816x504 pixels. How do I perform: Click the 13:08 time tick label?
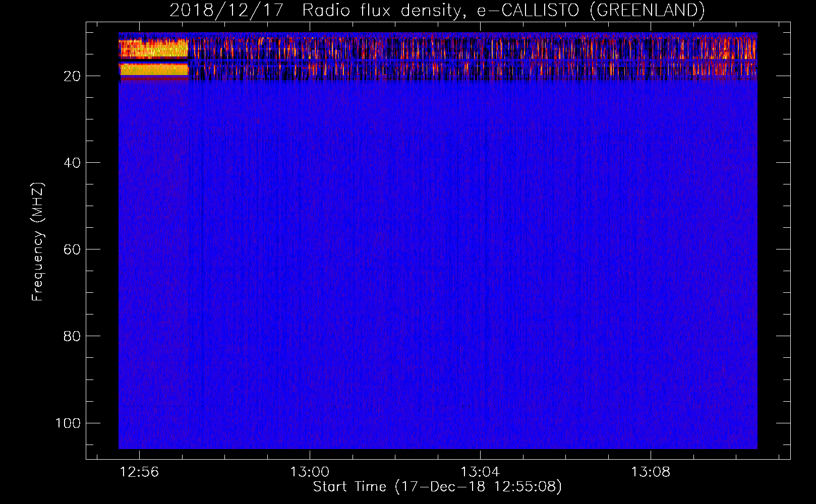pos(651,472)
